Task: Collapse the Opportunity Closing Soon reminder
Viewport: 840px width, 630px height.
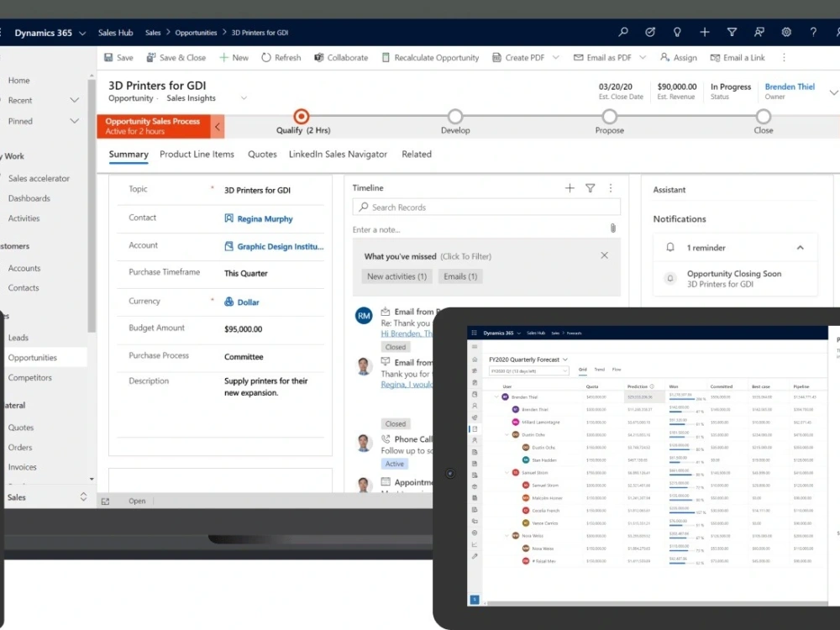Action: click(801, 247)
